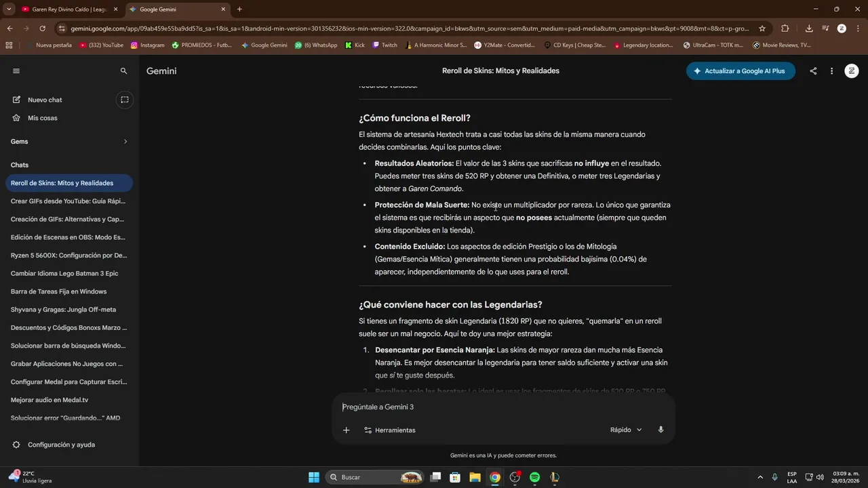The width and height of the screenshot is (868, 488).
Task: Reload the page
Action: pyautogui.click(x=42, y=28)
